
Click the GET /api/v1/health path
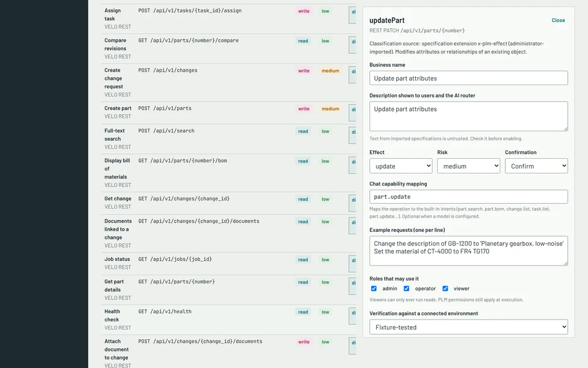click(165, 312)
